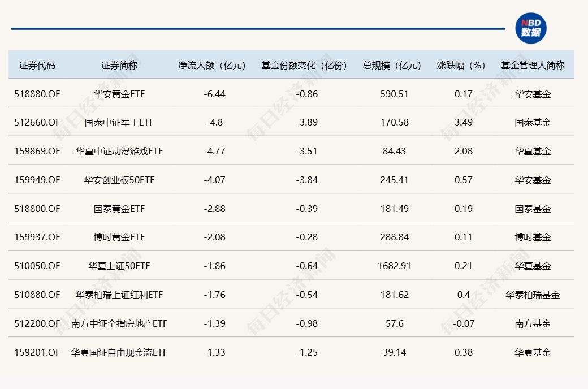Select 华夏国证自由现金流ETF fund name
The width and height of the screenshot is (588, 389).
point(119,352)
